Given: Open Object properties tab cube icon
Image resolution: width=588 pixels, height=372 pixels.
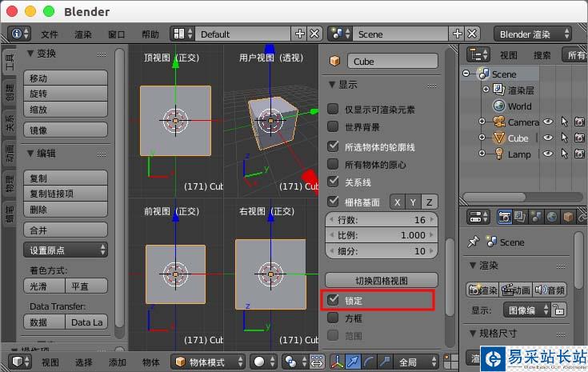Looking at the screenshot, I should 568,217.
